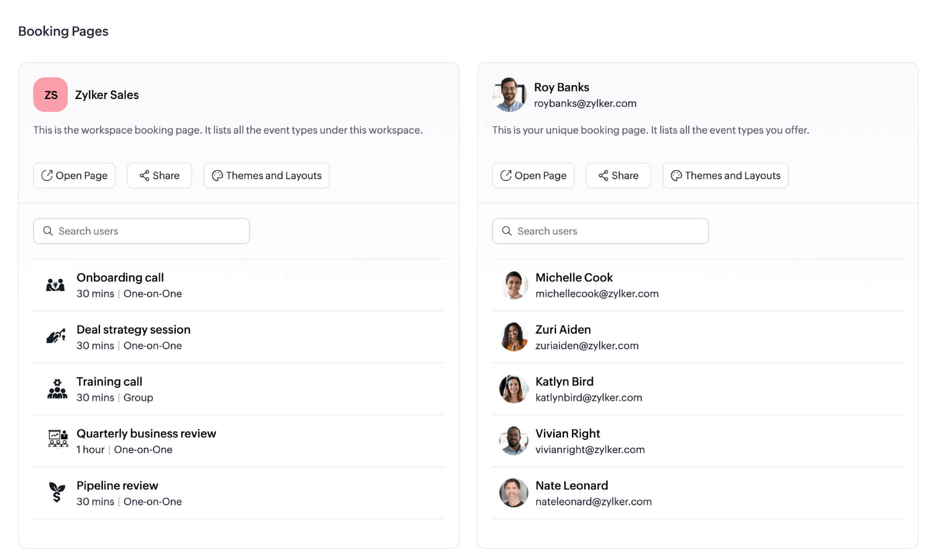Click the Pipeline review growth icon
This screenshot has width=936, height=560.
57,493
